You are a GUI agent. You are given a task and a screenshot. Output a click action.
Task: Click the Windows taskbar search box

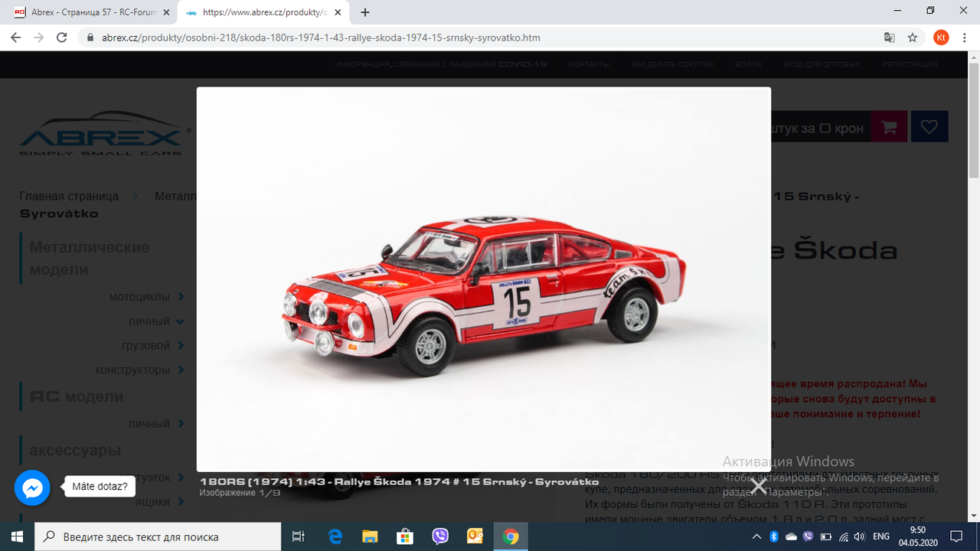coord(158,536)
